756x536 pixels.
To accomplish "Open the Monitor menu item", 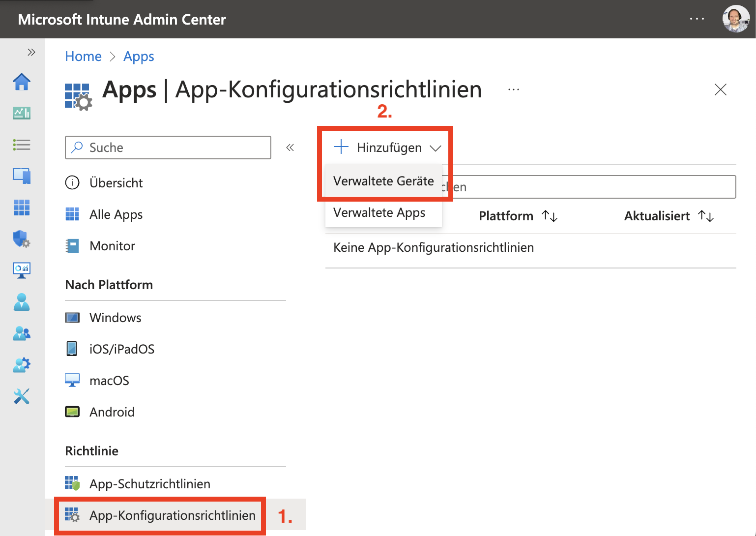I will pyautogui.click(x=112, y=246).
